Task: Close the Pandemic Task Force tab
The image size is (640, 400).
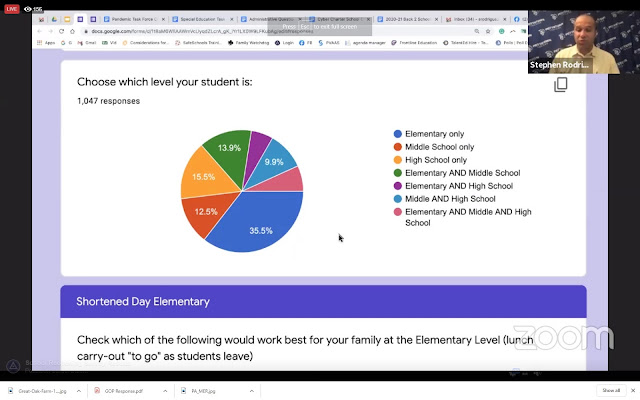Action: point(163,19)
